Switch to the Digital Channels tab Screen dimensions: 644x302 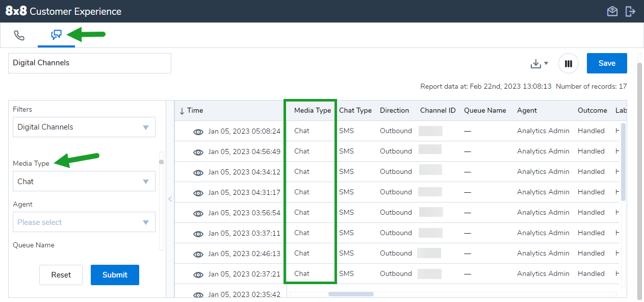click(x=56, y=35)
